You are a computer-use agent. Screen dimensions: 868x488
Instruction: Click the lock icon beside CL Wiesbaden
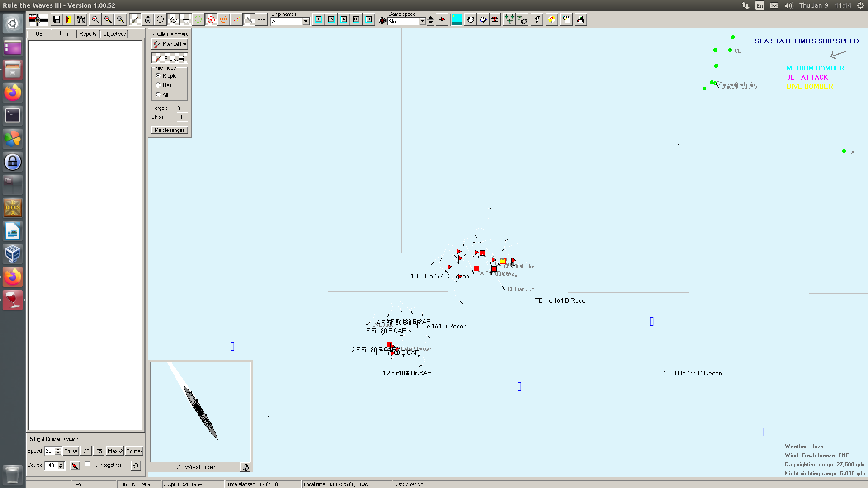coord(245,467)
